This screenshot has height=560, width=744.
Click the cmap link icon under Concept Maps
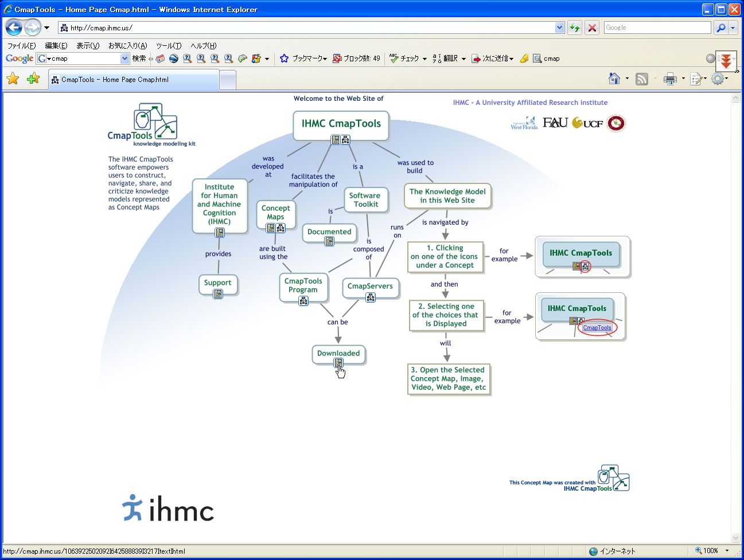coord(281,228)
